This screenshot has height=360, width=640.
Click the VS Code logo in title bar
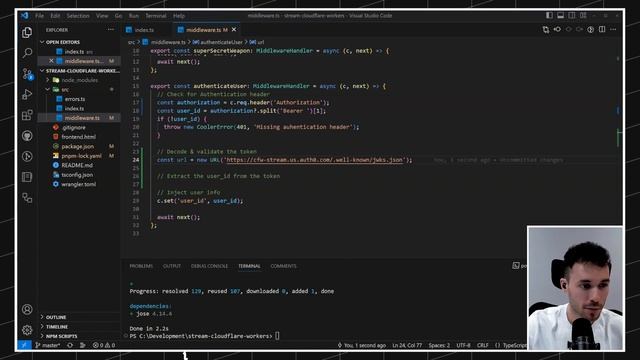(x=25, y=16)
